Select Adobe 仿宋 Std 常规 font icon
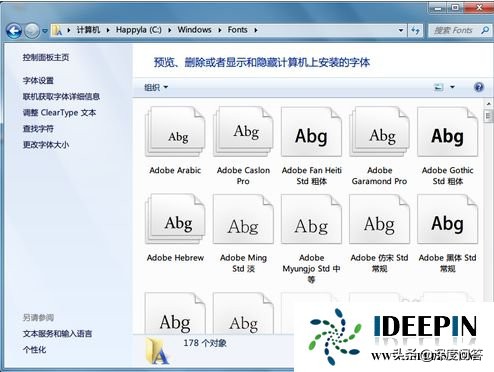Image resolution: width=494 pixels, height=372 pixels. [x=379, y=219]
